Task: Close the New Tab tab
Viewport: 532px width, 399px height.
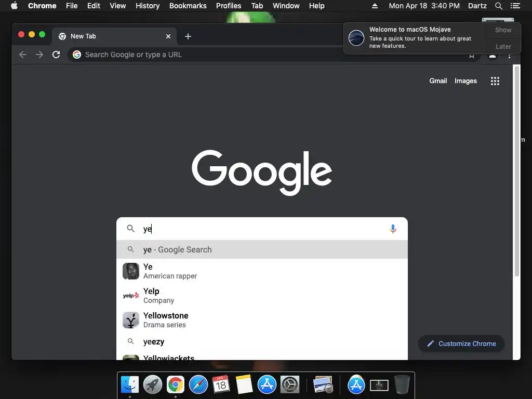Action: [168, 36]
